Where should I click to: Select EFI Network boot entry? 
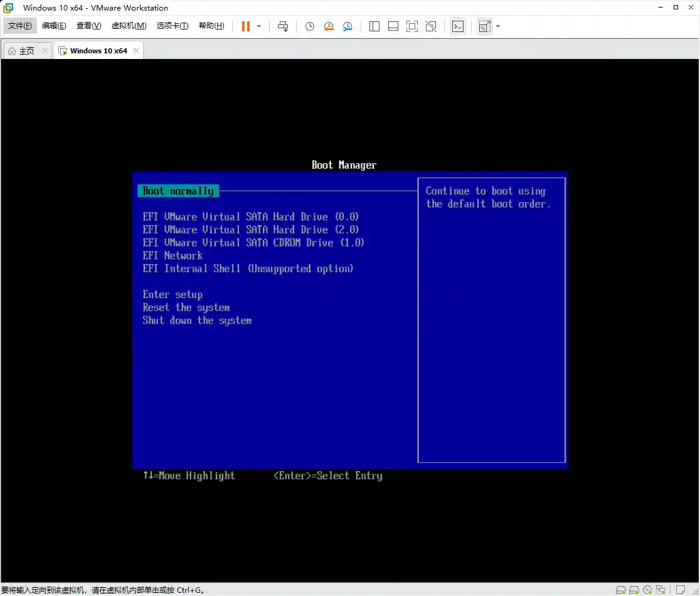click(172, 255)
